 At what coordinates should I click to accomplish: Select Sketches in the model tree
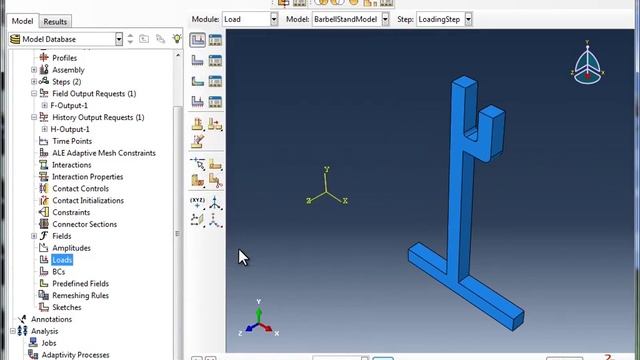[67, 307]
